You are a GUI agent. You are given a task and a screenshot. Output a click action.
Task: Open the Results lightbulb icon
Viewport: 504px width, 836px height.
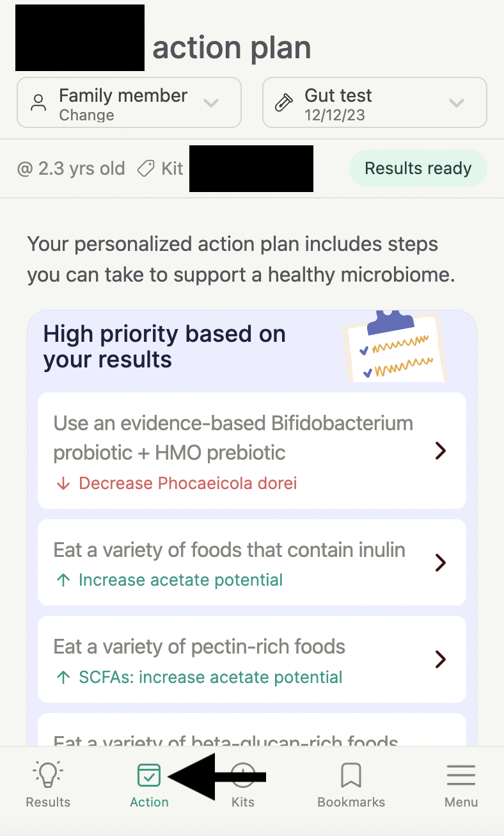pos(48,775)
